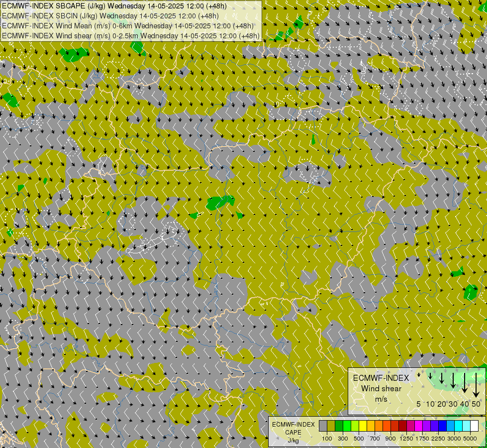Click the white CAPE swatch above 5000

[474, 426]
